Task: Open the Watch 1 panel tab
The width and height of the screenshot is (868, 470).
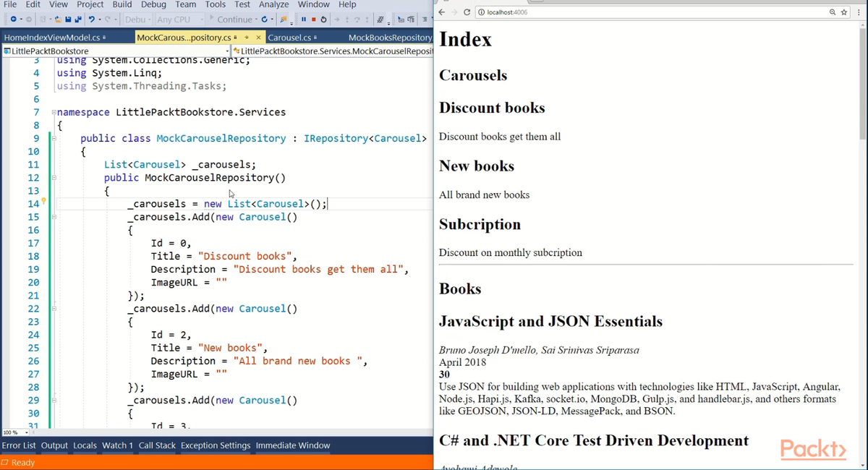Action: tap(117, 445)
